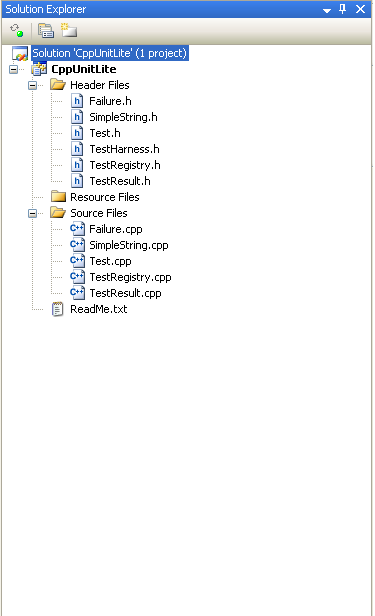Select the TestRegistry.h file name
Screen dimensions: 375x616
125,165
